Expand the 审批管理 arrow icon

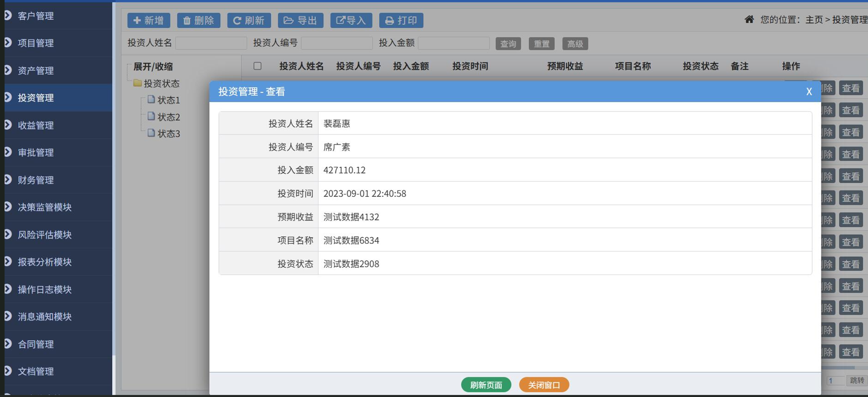(x=8, y=152)
